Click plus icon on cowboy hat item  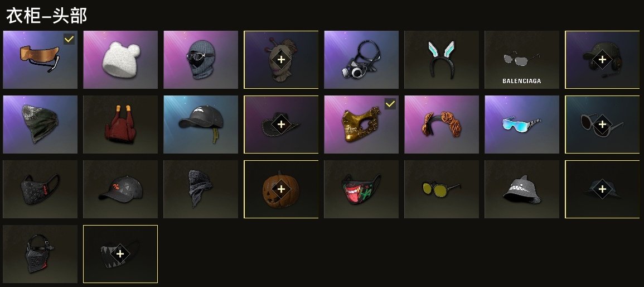pos(281,124)
